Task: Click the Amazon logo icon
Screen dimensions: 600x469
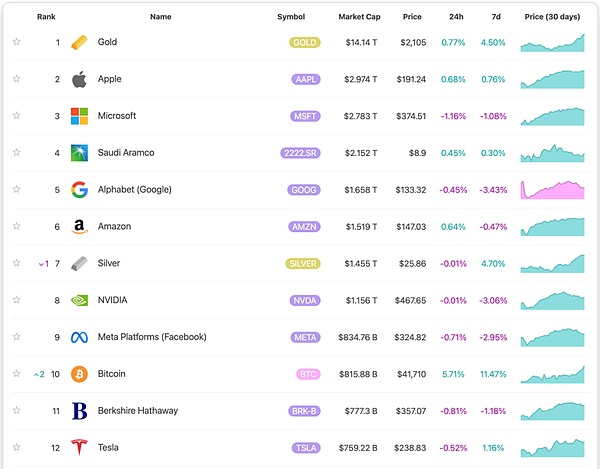Action: [79, 227]
